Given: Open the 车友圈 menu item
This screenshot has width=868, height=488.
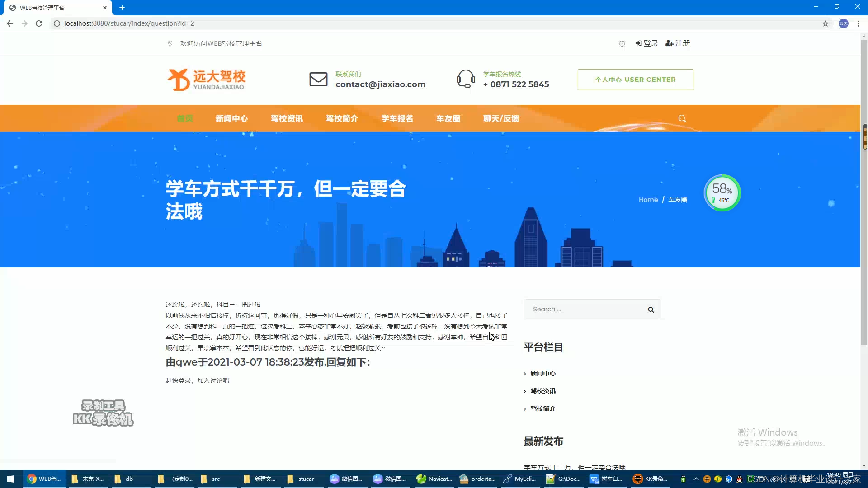Looking at the screenshot, I should point(448,118).
